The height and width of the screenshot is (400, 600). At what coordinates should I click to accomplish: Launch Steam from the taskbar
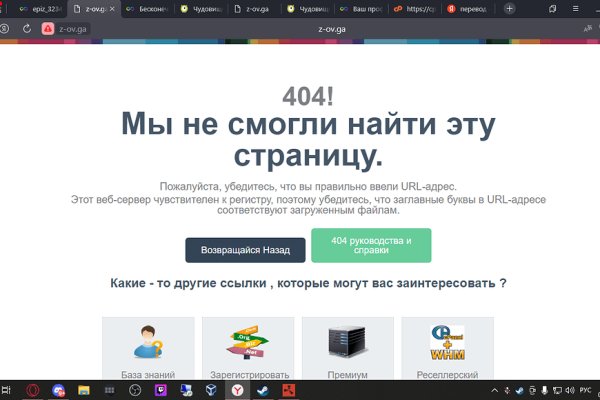[264, 390]
